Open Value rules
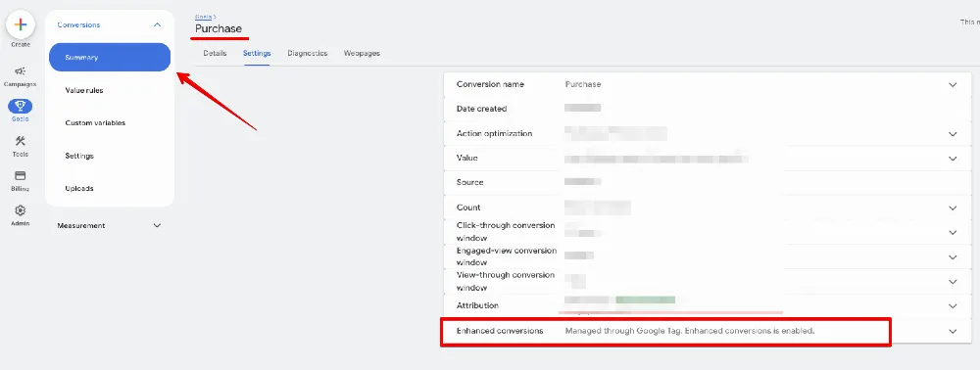The width and height of the screenshot is (980, 370). (x=84, y=90)
